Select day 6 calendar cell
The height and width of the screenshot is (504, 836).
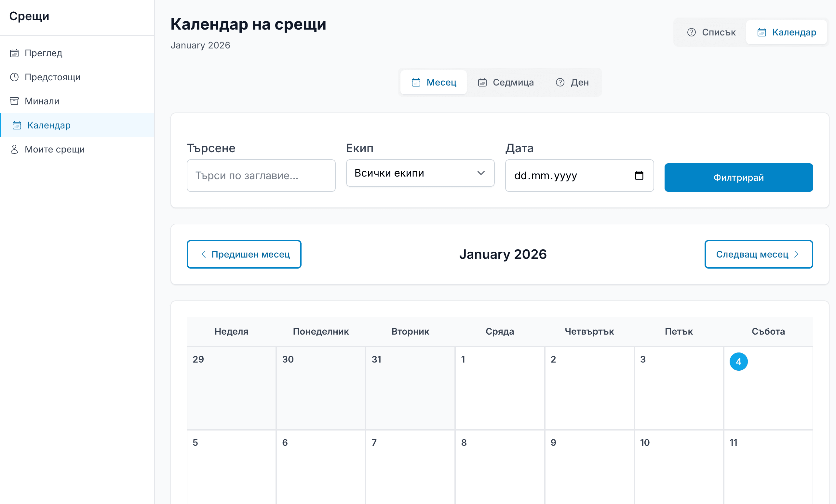click(321, 467)
